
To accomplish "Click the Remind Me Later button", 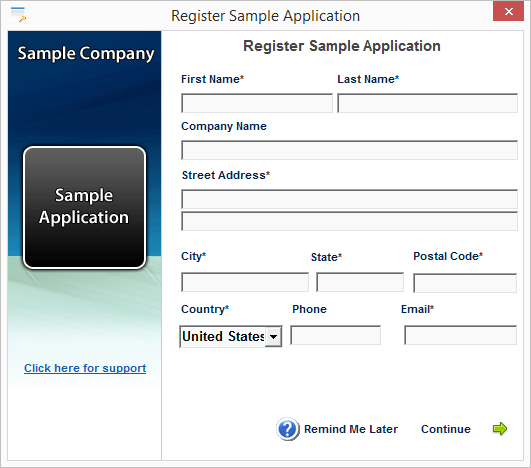I will point(351,429).
